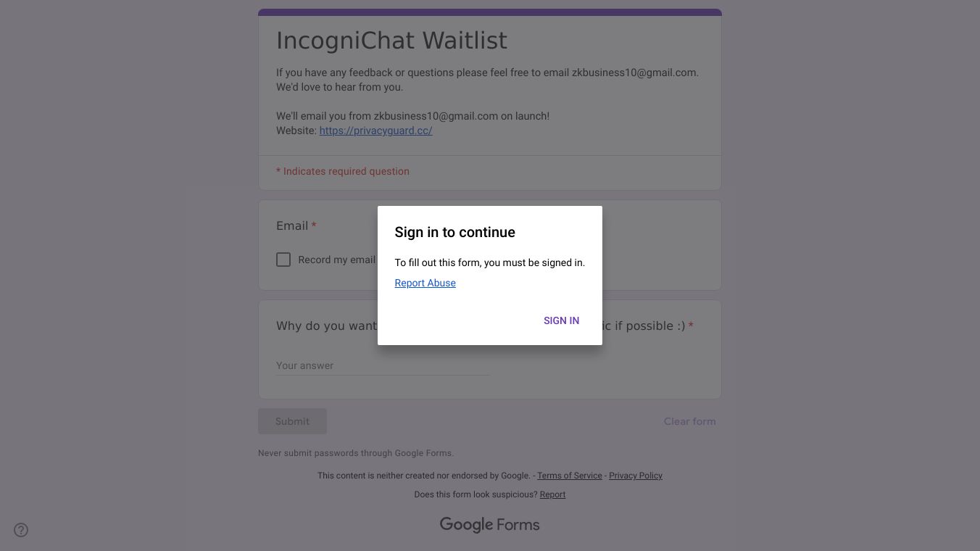Open the privacyguard.cc website link
The image size is (980, 551).
coord(375,130)
